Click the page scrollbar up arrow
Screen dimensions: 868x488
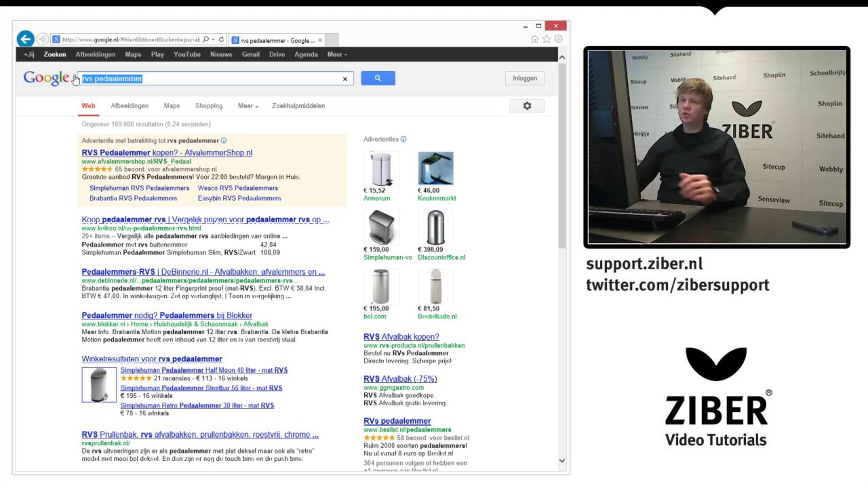pos(562,57)
